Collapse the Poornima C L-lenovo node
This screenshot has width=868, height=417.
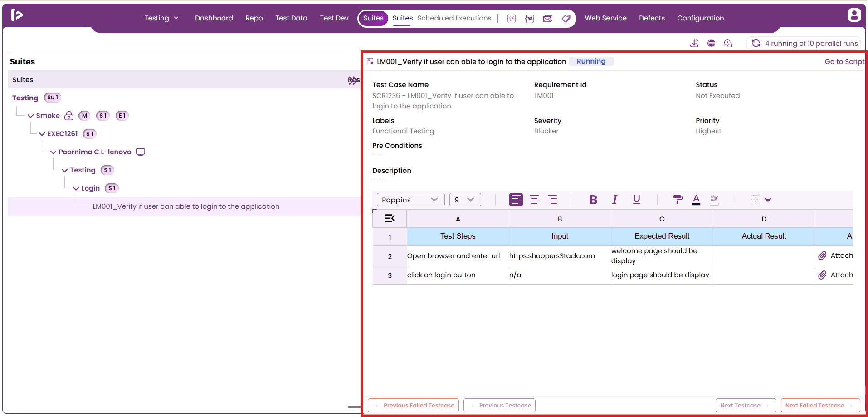click(53, 152)
